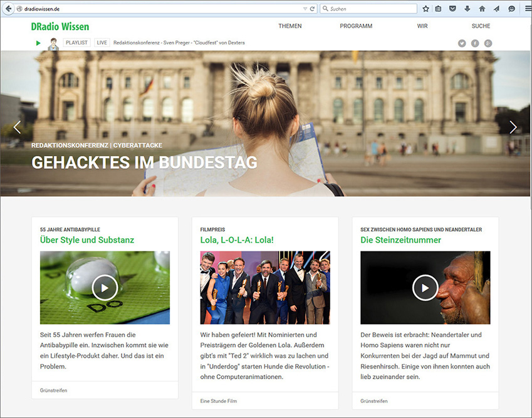Viewport: 532px width, 418px height.
Task: Show next slide with right chevron
Action: click(x=513, y=127)
